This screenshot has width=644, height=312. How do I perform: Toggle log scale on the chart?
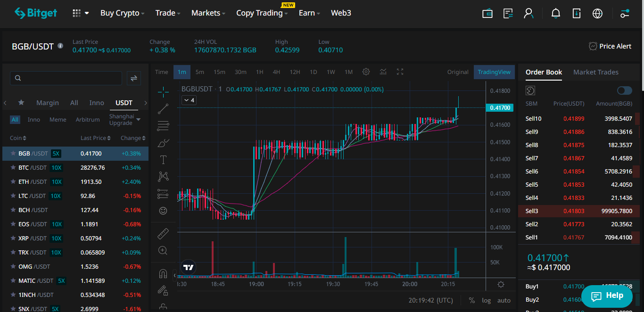[x=486, y=300]
